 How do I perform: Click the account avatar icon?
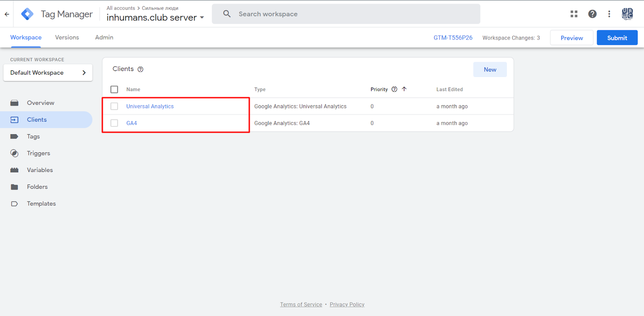tap(627, 14)
